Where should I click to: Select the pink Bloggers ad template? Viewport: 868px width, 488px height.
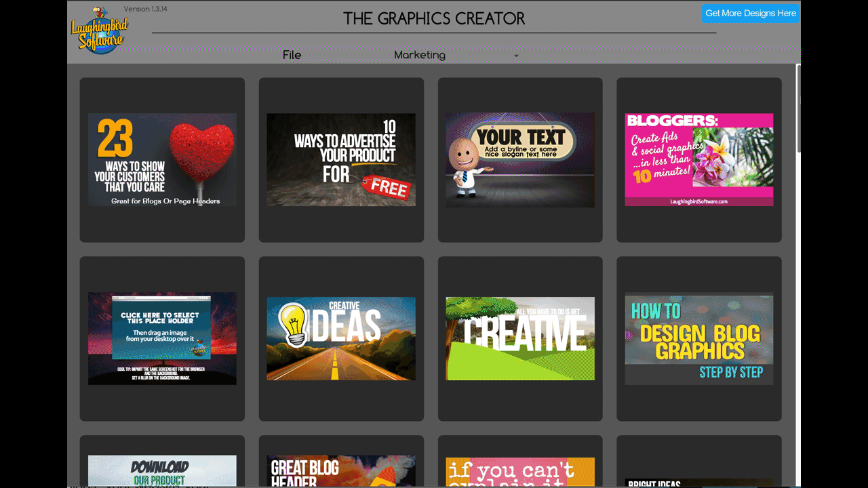click(698, 160)
